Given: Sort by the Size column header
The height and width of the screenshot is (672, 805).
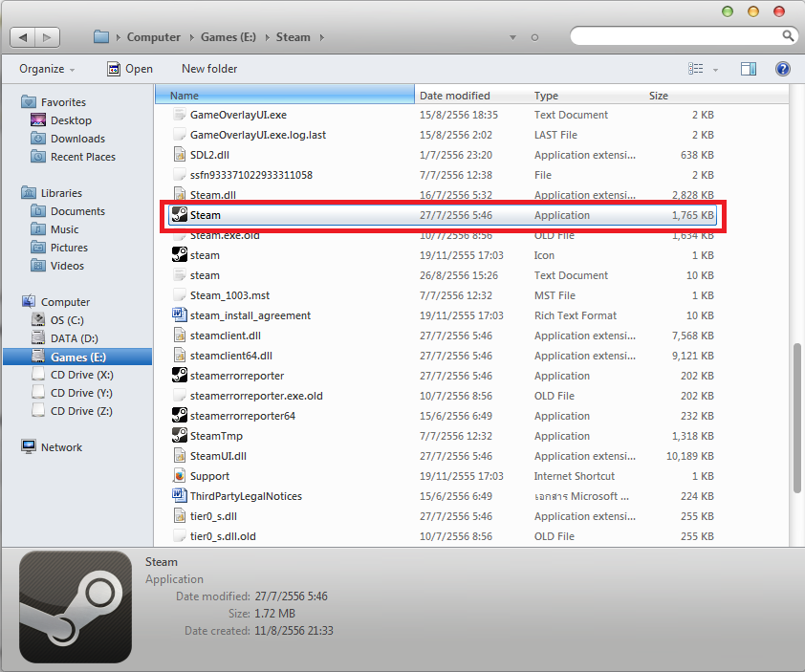Looking at the screenshot, I should [x=683, y=96].
